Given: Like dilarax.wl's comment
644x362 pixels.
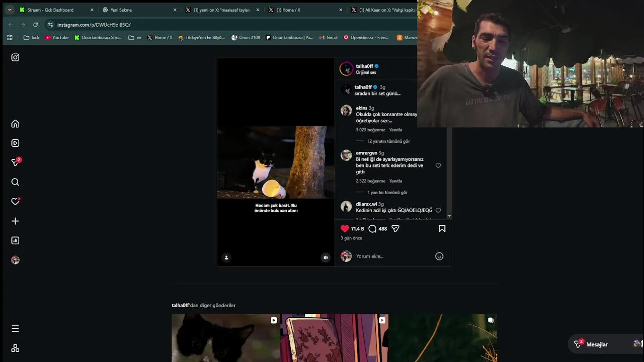Looking at the screenshot, I should [x=438, y=210].
